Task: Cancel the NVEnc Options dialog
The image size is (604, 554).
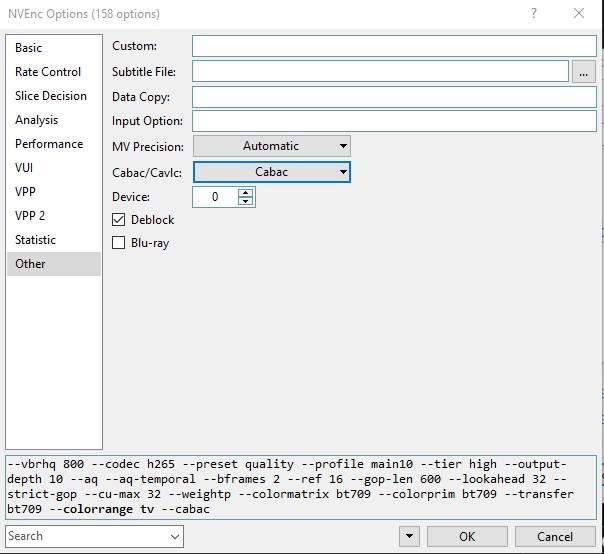Action: click(555, 536)
